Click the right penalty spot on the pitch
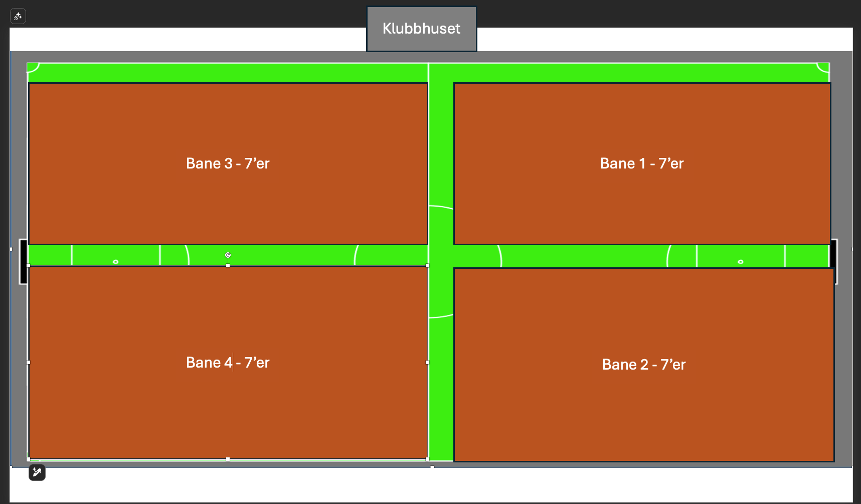The image size is (861, 504). (x=741, y=262)
